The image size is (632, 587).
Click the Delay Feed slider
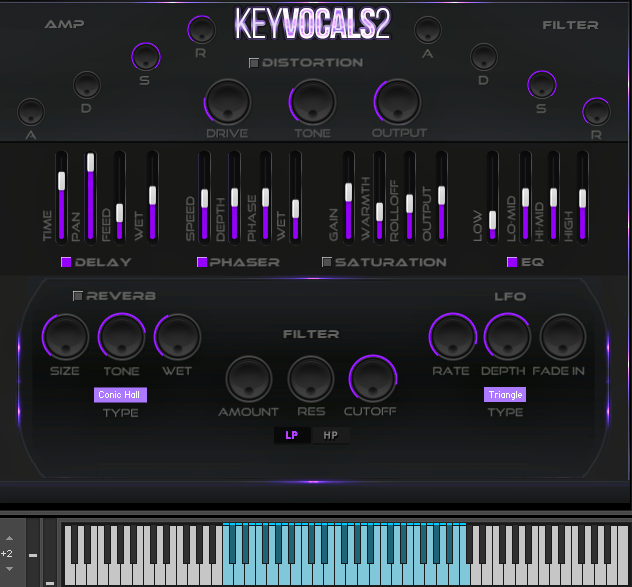(x=120, y=198)
